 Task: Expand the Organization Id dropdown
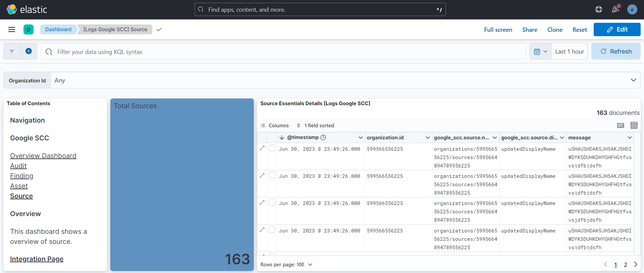coord(633,80)
